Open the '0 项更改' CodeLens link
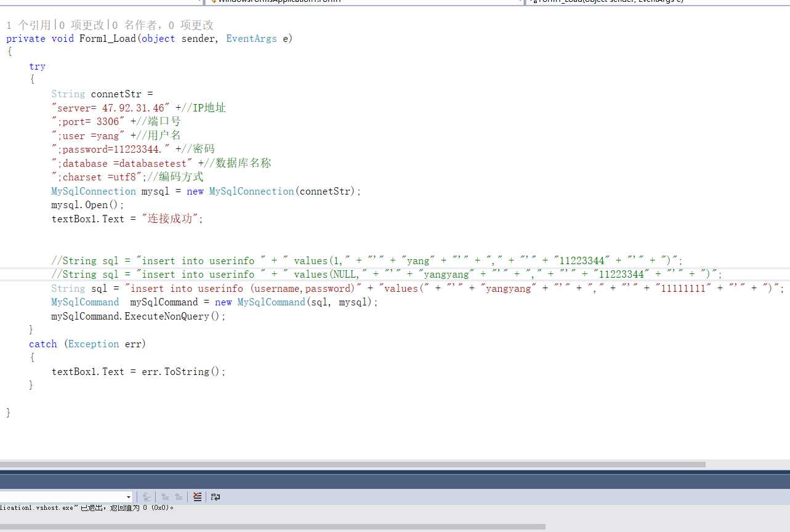This screenshot has width=790, height=532. (82, 25)
